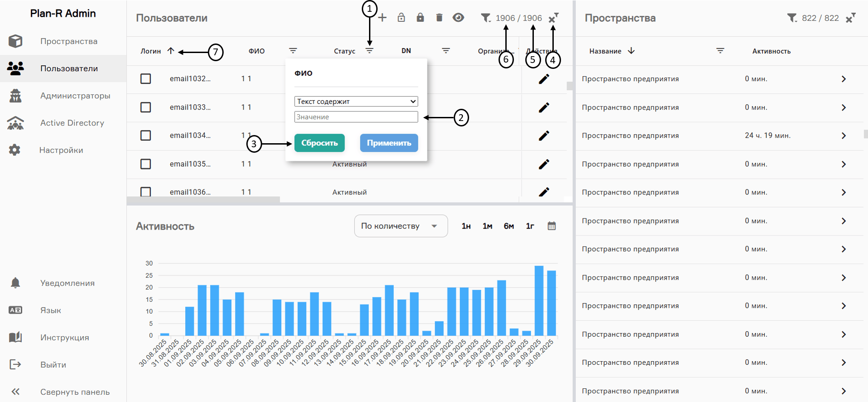
Task: Toggle the eye visibility icon in Users toolbar
Action: [458, 18]
